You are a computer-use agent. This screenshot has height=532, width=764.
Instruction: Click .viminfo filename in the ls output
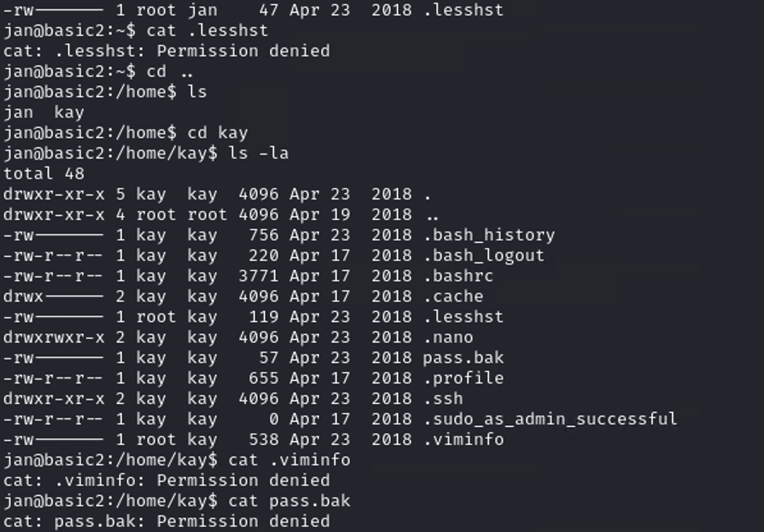(463, 440)
